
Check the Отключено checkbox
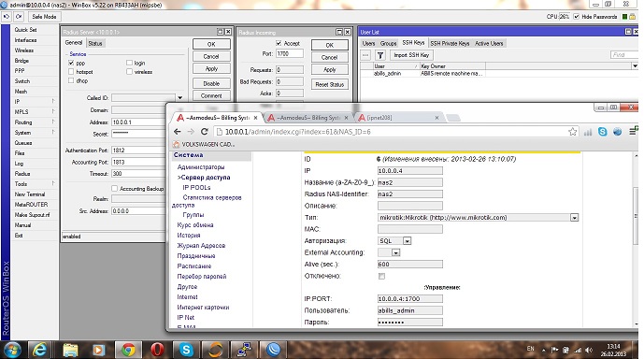pyautogui.click(x=381, y=276)
